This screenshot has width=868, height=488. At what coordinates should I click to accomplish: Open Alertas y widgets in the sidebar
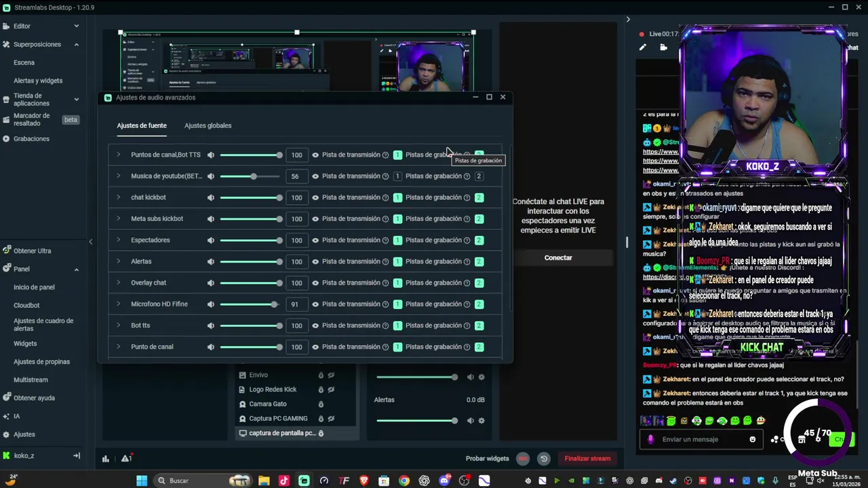(38, 81)
